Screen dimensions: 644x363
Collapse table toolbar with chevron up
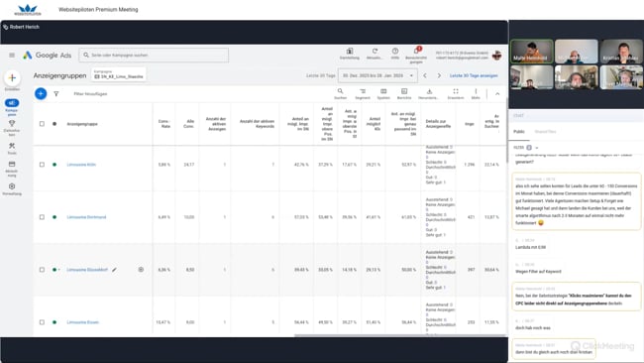[497, 94]
